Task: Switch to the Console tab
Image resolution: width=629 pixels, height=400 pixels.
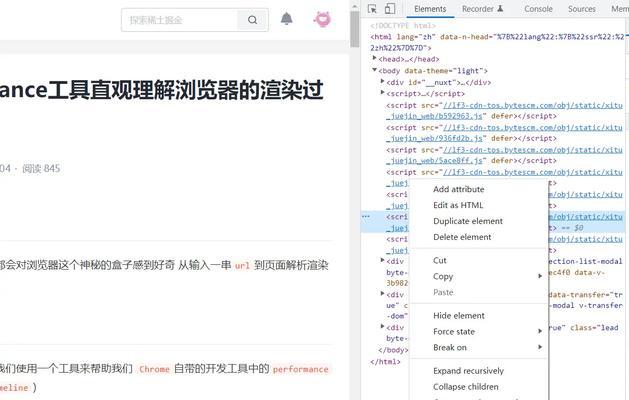Action: (538, 9)
